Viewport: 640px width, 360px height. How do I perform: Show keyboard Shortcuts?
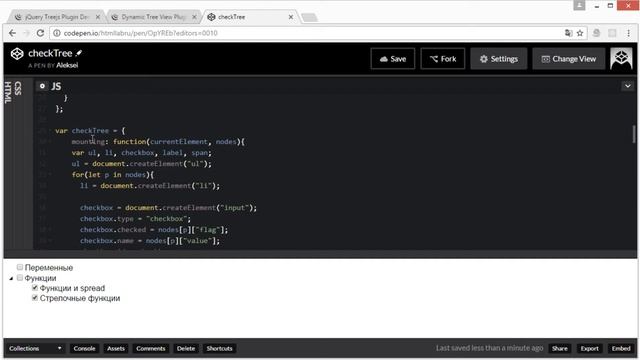(219, 349)
